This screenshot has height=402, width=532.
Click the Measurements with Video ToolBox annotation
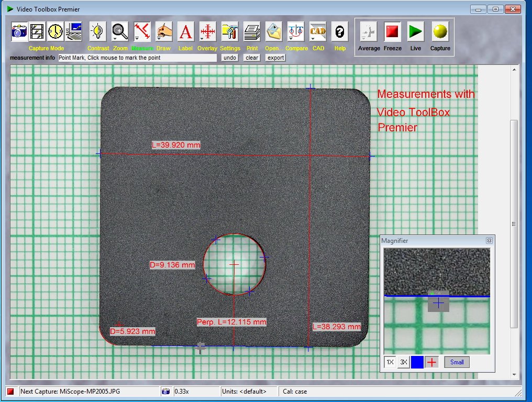(x=426, y=110)
